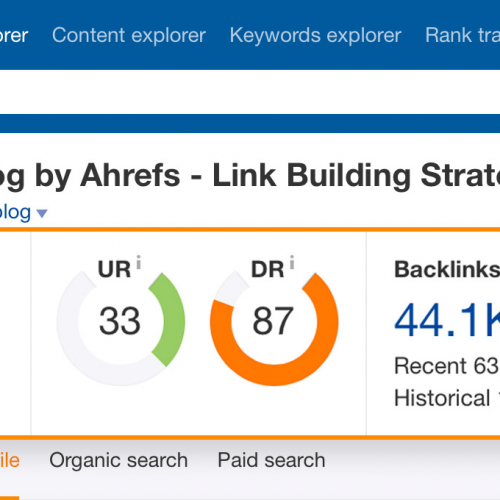Click the Recent backlinks value
This screenshot has height=500, width=500.
click(487, 366)
